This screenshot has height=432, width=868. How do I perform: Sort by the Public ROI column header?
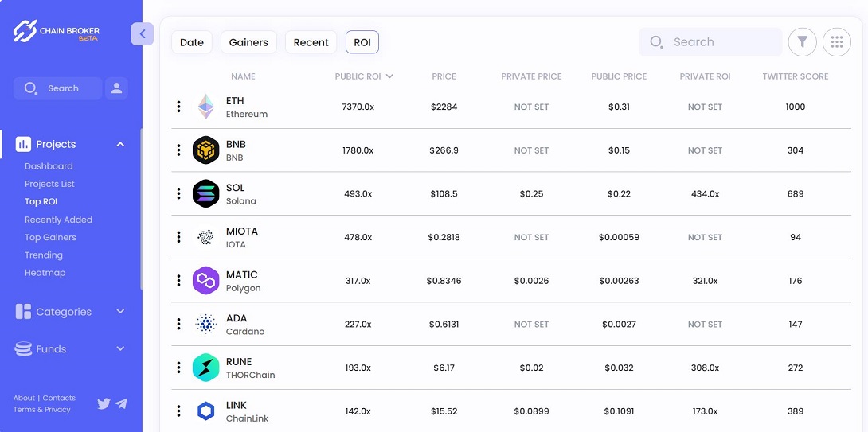364,76
